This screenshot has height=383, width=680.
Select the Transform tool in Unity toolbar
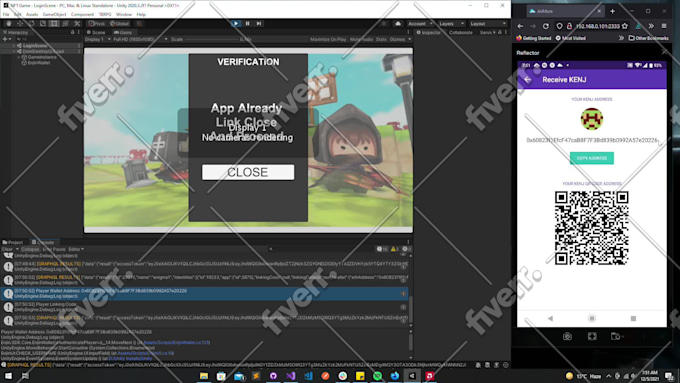(x=65, y=23)
